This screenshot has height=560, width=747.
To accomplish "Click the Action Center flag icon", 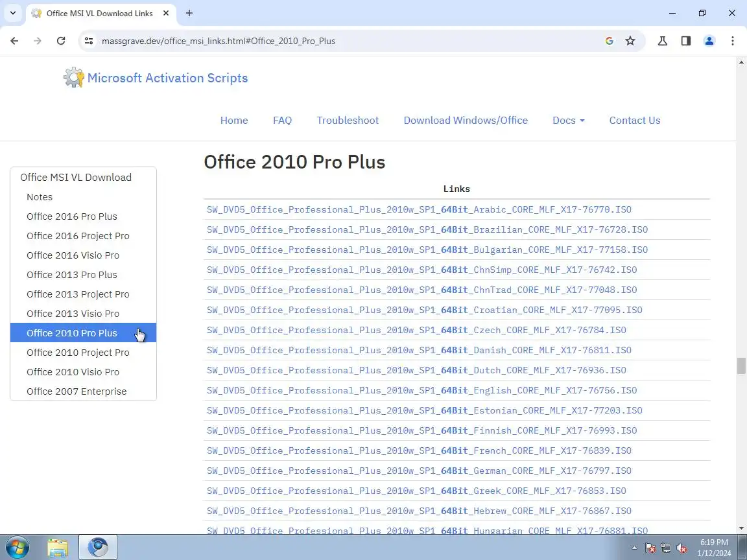I will pos(650,548).
